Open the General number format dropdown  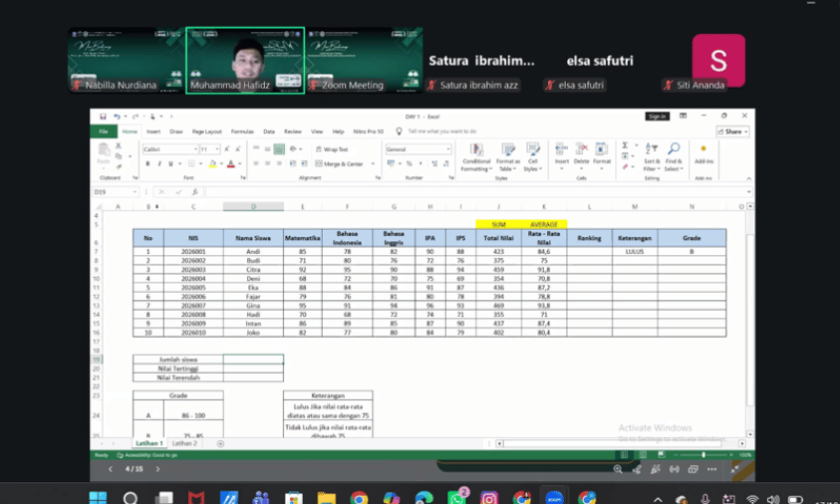click(x=447, y=149)
